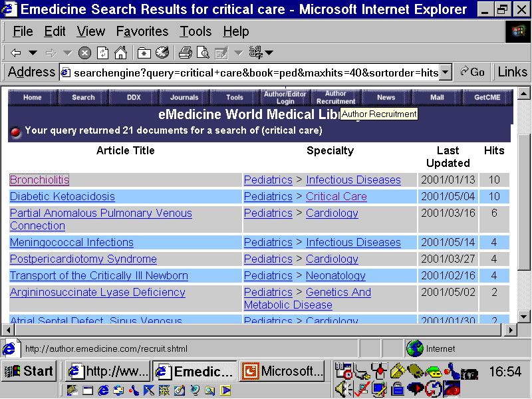This screenshot has height=399, width=532.
Task: Click the speaker volume tray icon
Action: [x=342, y=388]
